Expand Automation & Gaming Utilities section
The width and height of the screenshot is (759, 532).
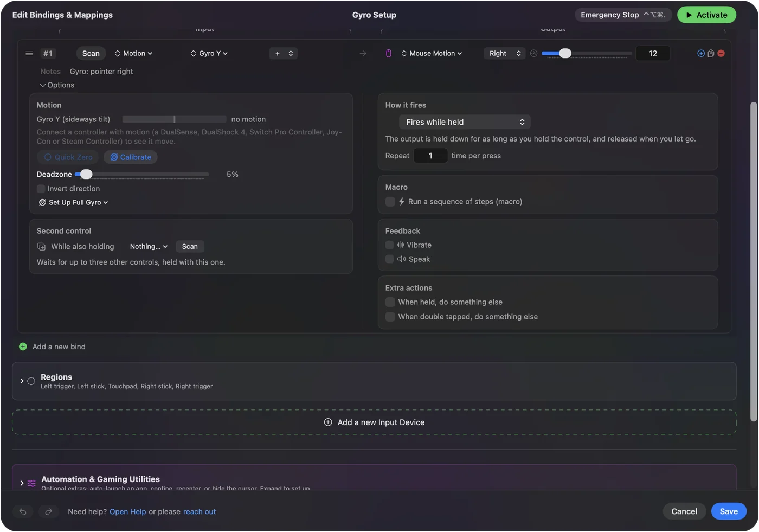coord(22,483)
